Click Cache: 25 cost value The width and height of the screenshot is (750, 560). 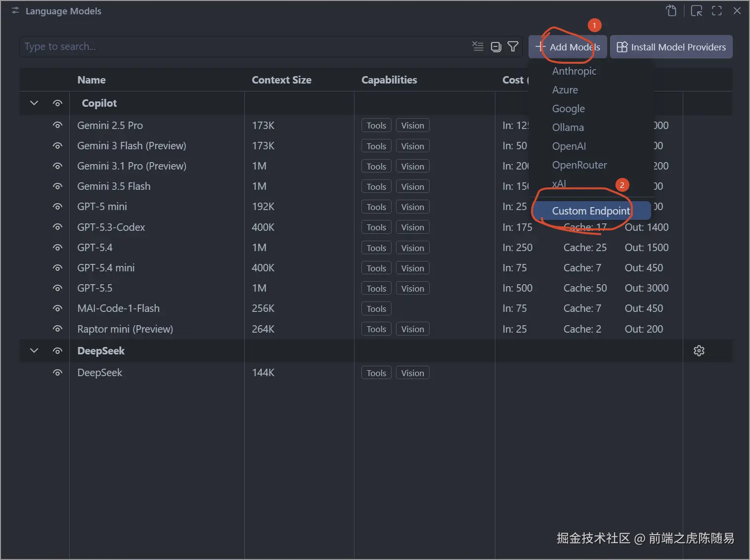tap(585, 248)
